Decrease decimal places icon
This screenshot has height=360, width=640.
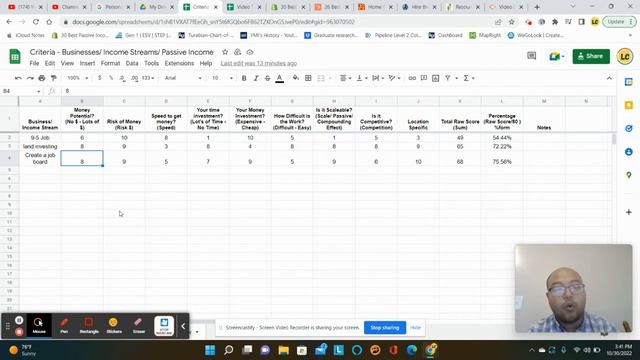122,78
